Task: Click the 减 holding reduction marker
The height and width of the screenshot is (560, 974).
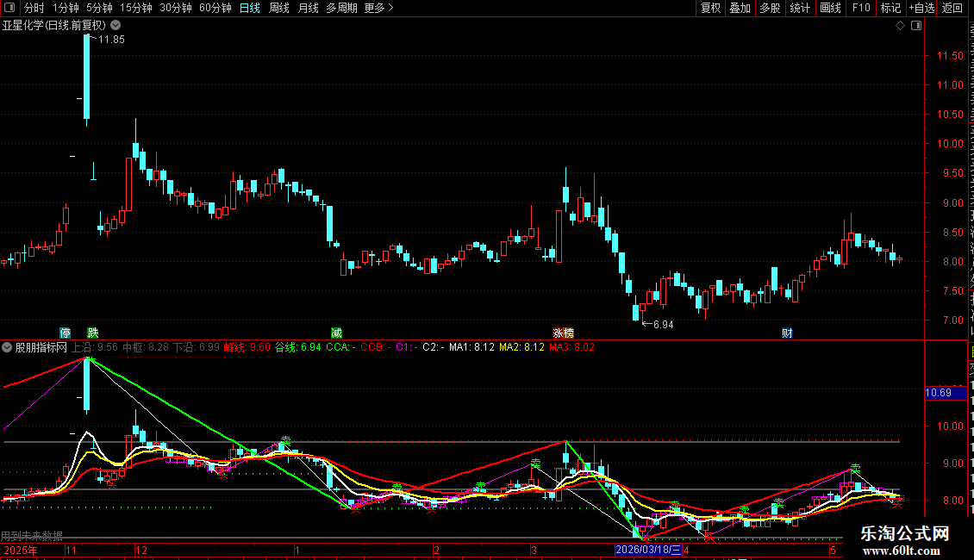Action: click(x=336, y=333)
